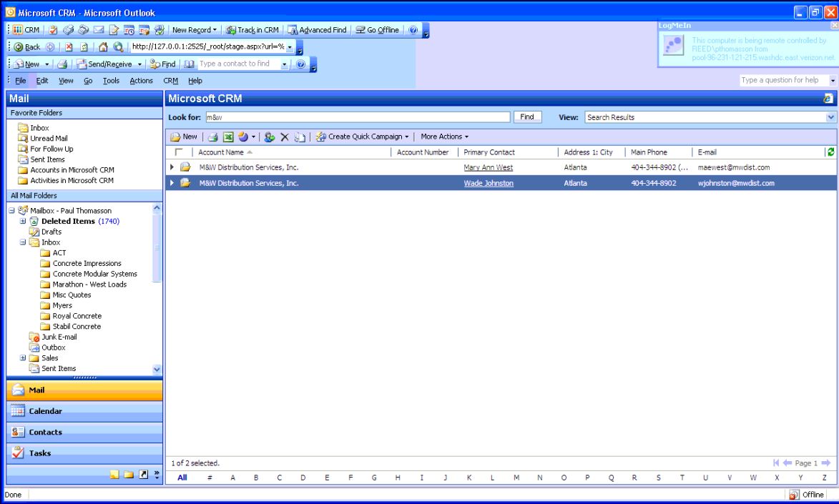Image resolution: width=839 pixels, height=504 pixels.
Task: Click the Refresh page icon
Action: [x=84, y=47]
